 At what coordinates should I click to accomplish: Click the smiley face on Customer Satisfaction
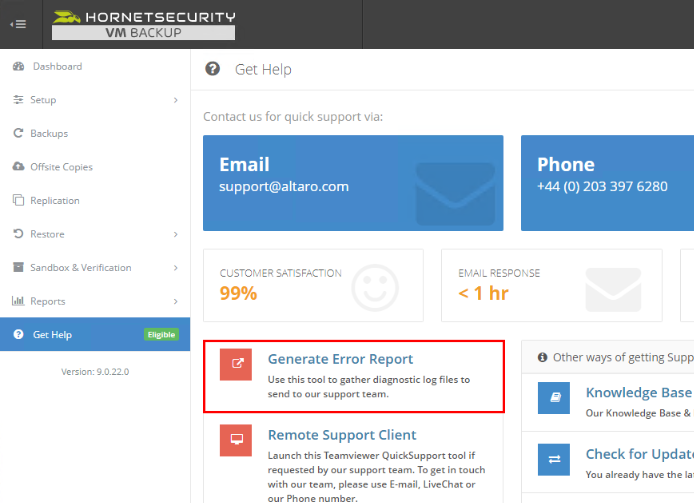375,288
